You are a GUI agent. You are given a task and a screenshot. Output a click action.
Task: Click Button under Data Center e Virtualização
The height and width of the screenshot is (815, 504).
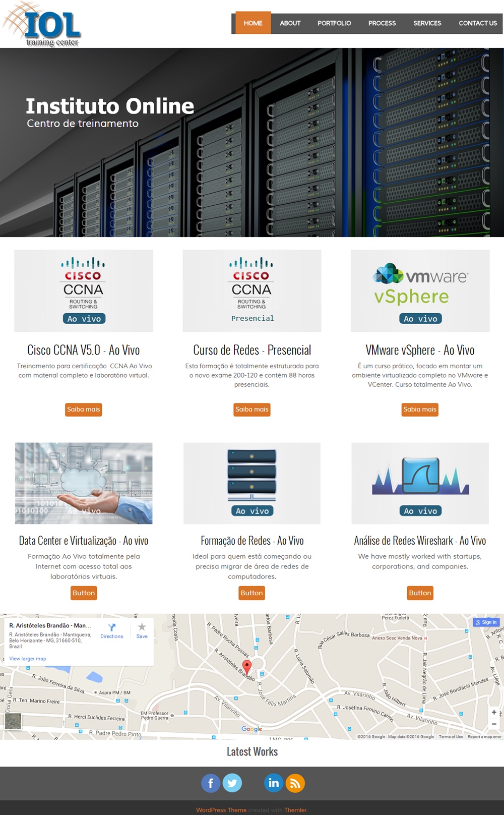[x=84, y=593]
